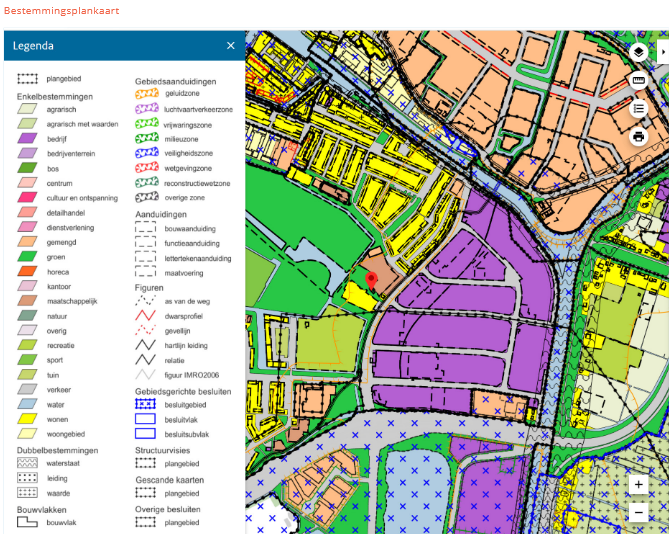Open the map layers button
The image size is (670, 534).
click(639, 52)
